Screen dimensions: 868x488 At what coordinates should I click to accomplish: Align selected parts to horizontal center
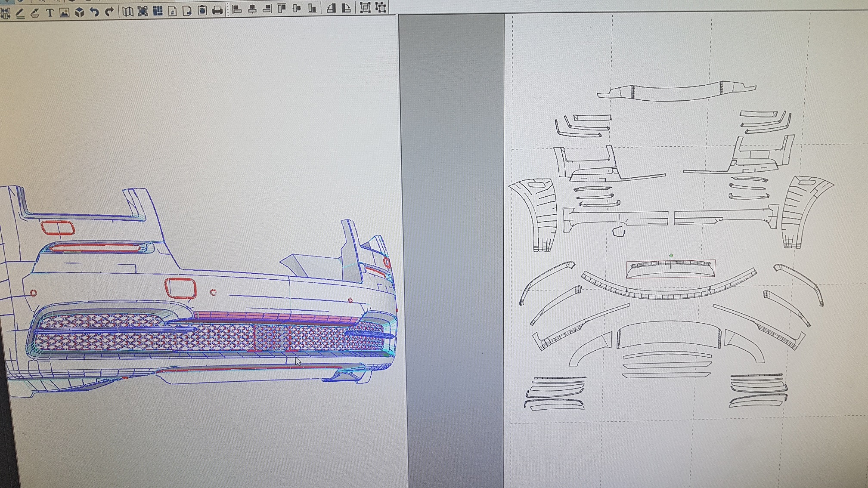252,9
